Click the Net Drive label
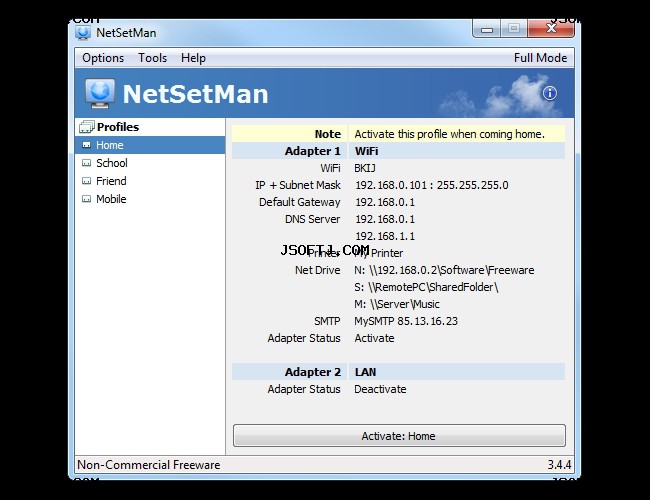This screenshot has width=650, height=500. (318, 270)
